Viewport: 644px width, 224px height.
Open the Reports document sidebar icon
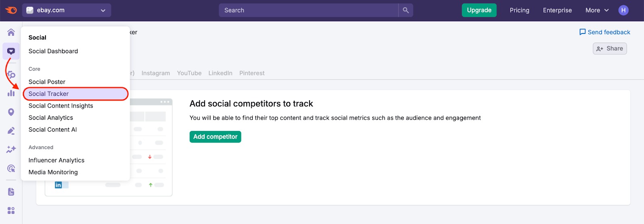pos(11,192)
